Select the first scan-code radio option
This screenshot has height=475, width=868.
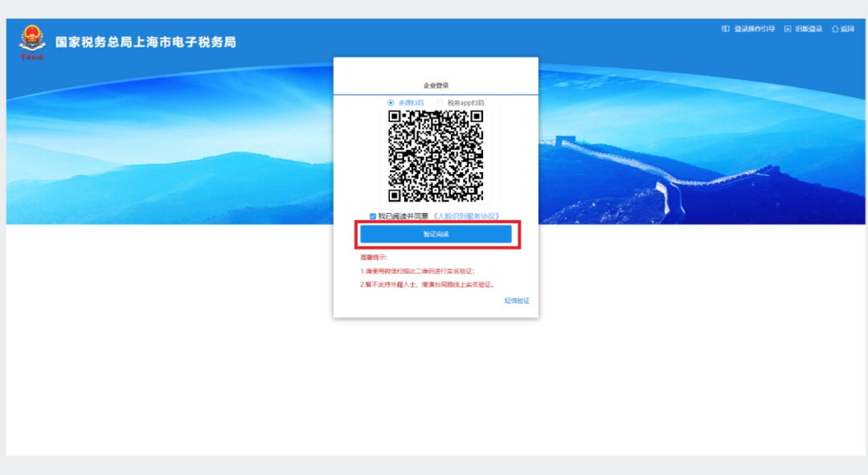pos(391,103)
